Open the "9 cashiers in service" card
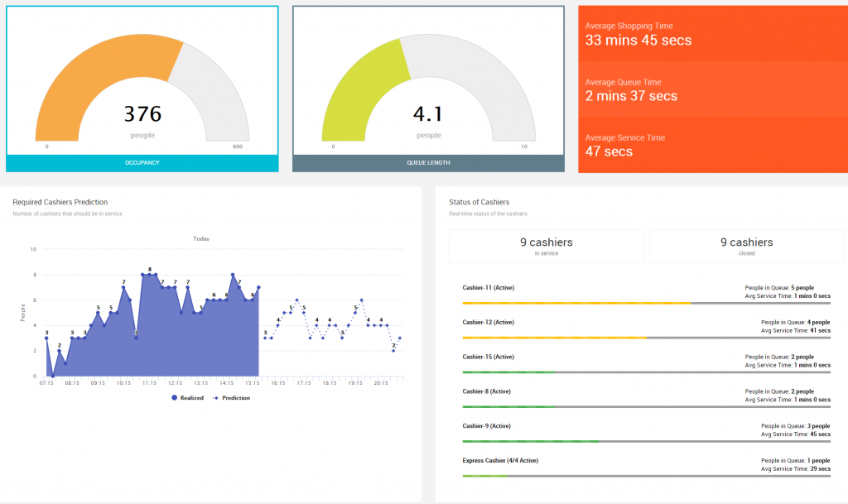The width and height of the screenshot is (848, 504). tap(546, 245)
